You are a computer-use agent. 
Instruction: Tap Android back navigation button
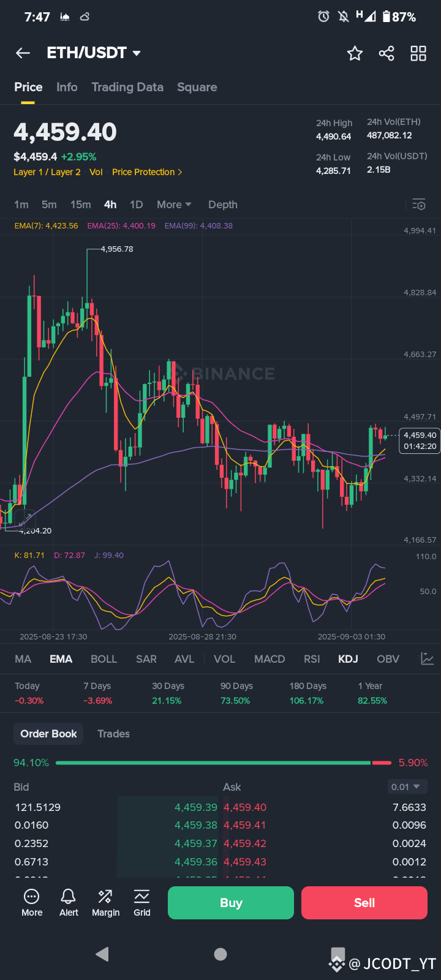click(102, 954)
